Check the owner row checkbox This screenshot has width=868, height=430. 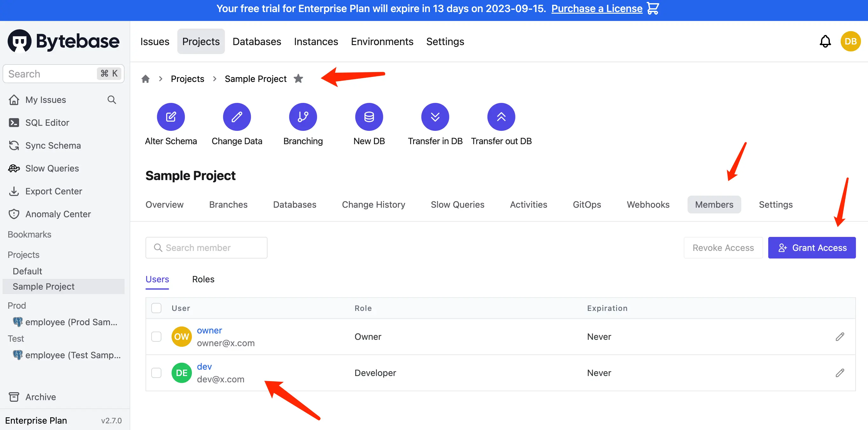156,337
